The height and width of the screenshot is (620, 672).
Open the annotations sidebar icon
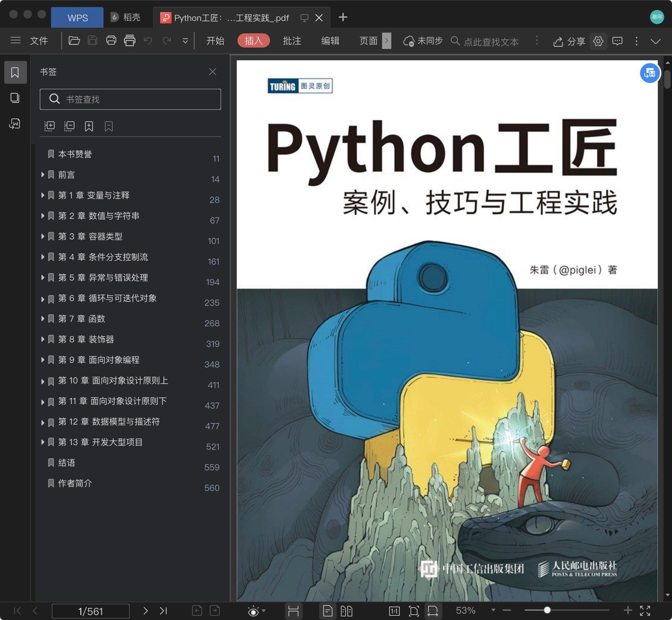pyautogui.click(x=15, y=123)
